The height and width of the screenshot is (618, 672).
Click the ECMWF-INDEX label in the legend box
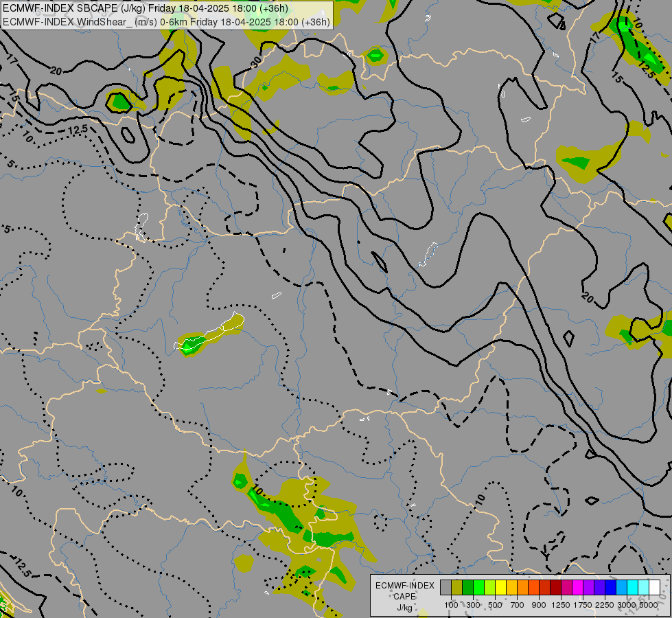[405, 586]
